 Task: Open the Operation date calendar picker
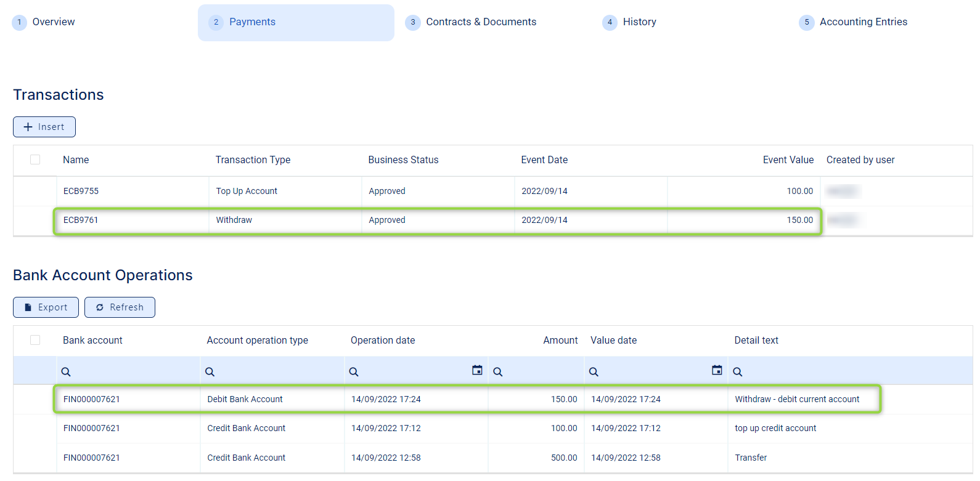pos(477,370)
